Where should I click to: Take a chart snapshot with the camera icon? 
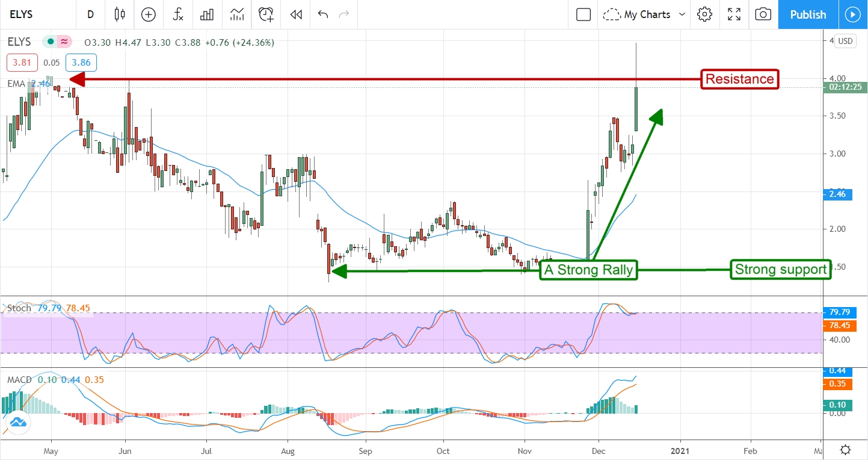coord(763,14)
